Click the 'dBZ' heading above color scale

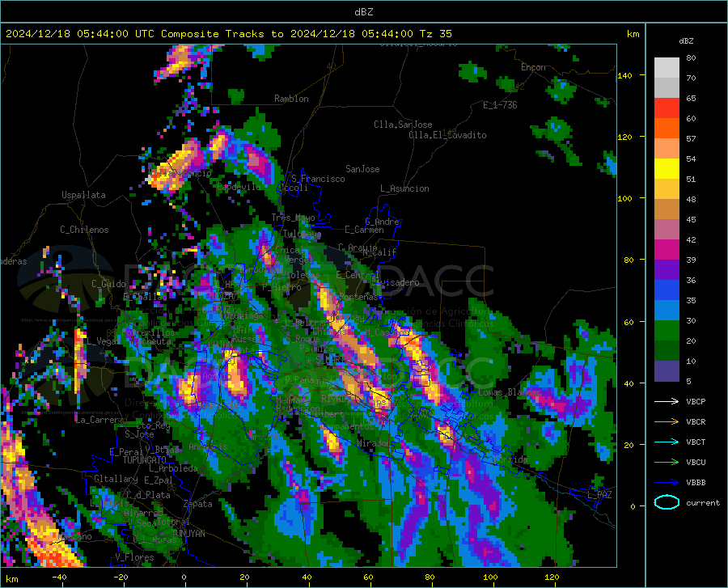click(686, 40)
